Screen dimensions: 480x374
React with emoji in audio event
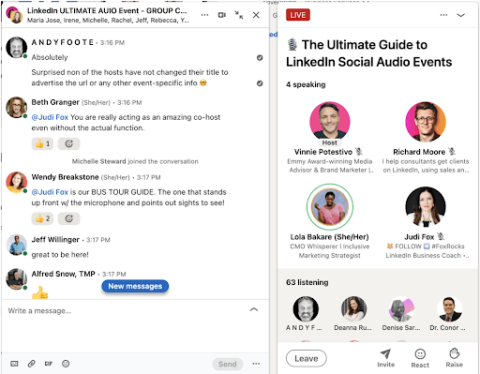coord(420,358)
